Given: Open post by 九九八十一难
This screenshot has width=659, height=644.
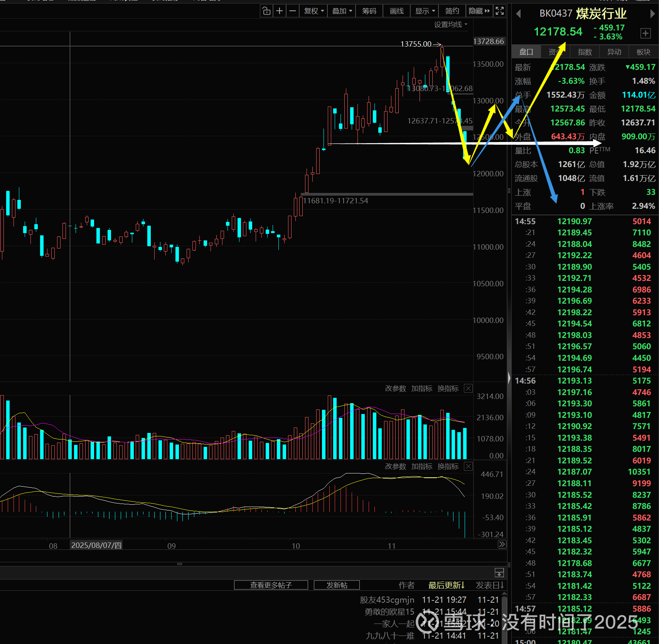Looking at the screenshot, I should 390,636.
